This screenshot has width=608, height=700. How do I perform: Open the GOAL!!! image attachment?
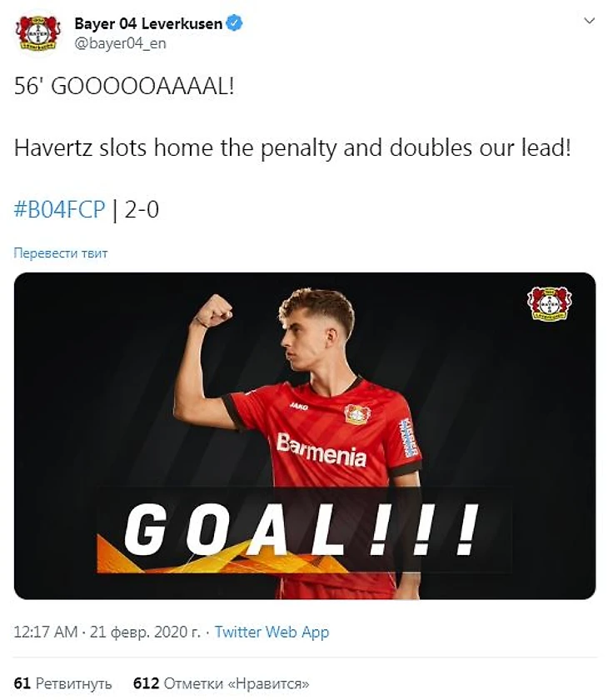[x=305, y=436]
